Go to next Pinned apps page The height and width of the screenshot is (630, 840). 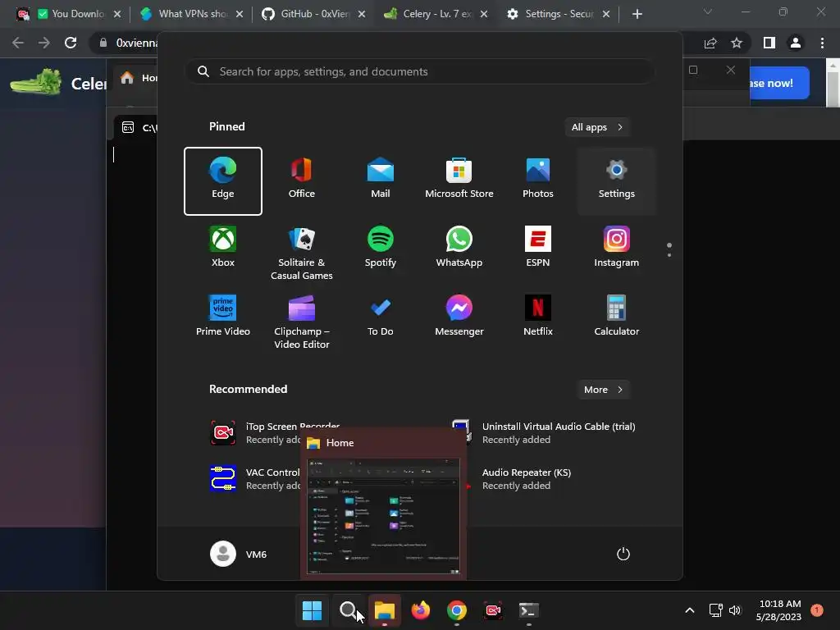669,255
